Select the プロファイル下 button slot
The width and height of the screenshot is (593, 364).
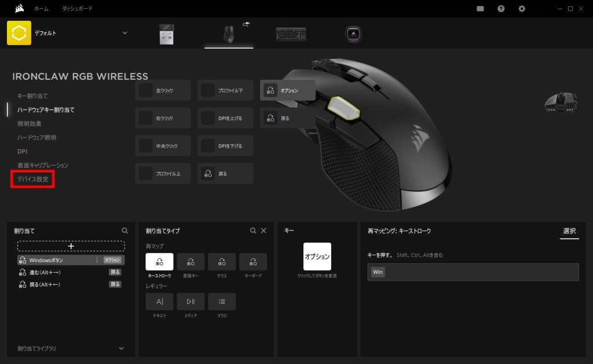click(x=225, y=90)
